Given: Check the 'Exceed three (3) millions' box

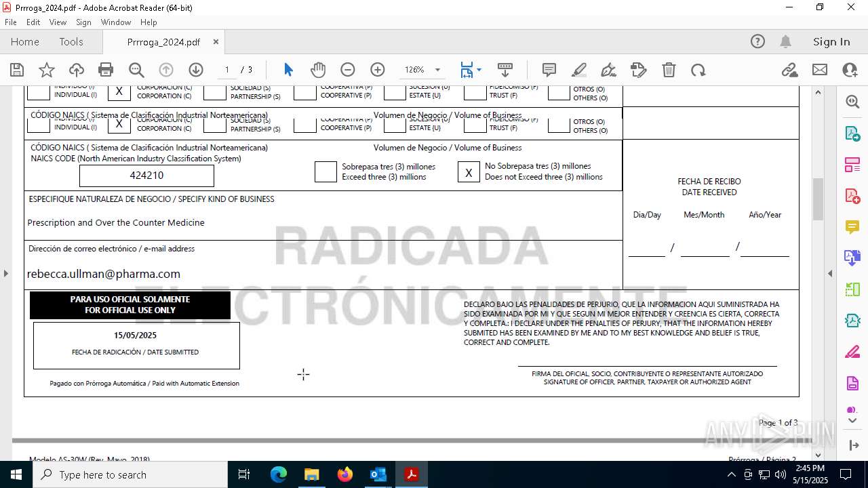Looking at the screenshot, I should (x=325, y=172).
